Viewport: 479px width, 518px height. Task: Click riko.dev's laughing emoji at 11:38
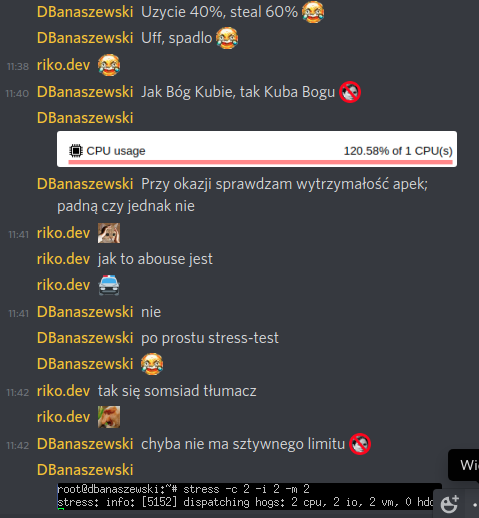[109, 65]
